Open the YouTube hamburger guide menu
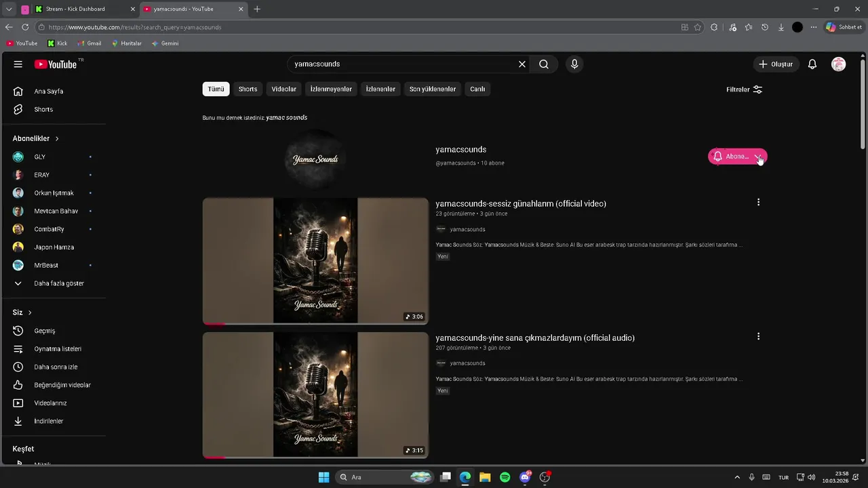Screen dimensions: 868x488 point(18,64)
